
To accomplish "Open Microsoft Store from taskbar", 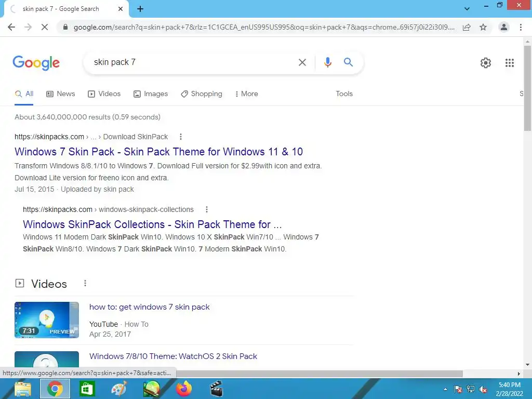I will tap(87, 389).
